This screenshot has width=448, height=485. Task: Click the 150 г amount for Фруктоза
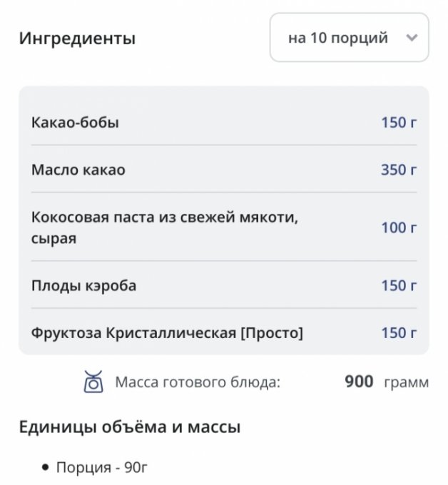coord(399,333)
